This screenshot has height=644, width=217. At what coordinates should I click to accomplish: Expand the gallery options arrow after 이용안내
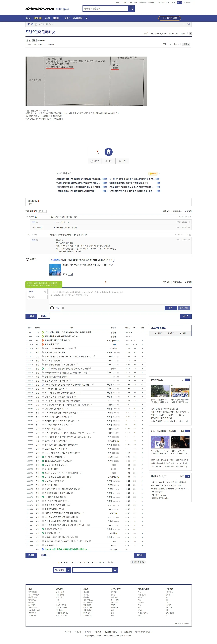pos(191,33)
